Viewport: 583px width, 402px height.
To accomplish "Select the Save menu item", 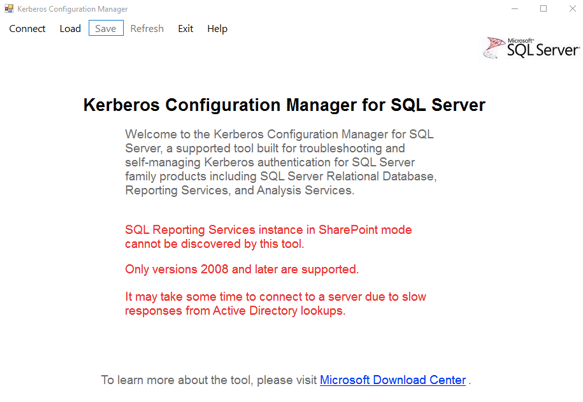I will pyautogui.click(x=106, y=28).
